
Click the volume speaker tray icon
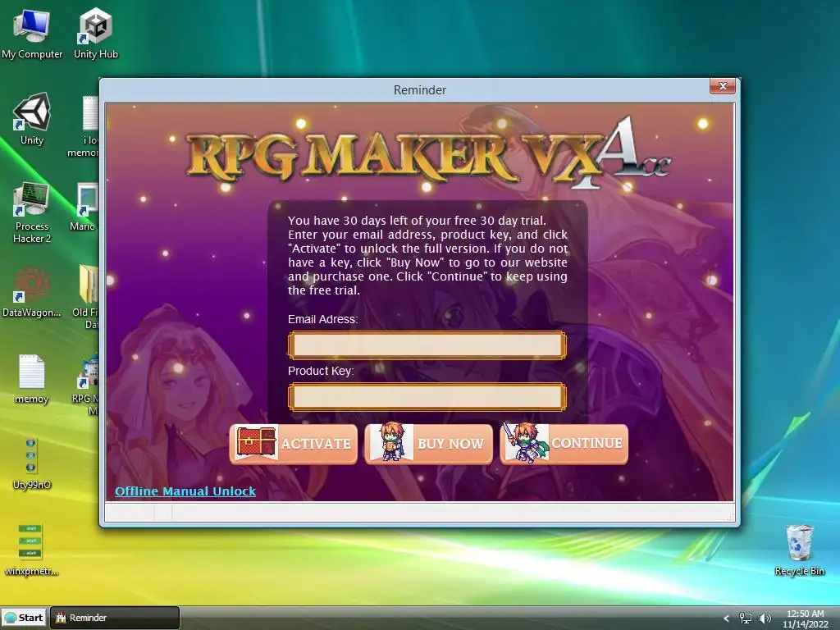point(765,619)
